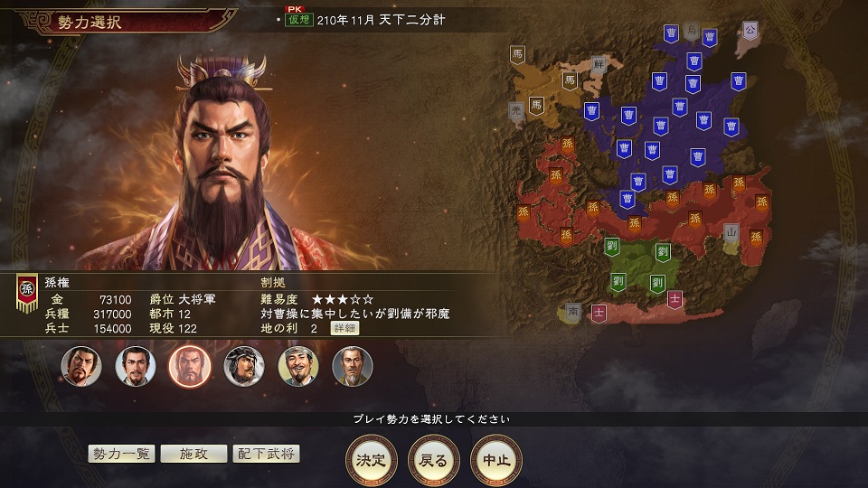The height and width of the screenshot is (488, 868).
Task: Select the 山 faction flag on the map
Action: pos(731,233)
